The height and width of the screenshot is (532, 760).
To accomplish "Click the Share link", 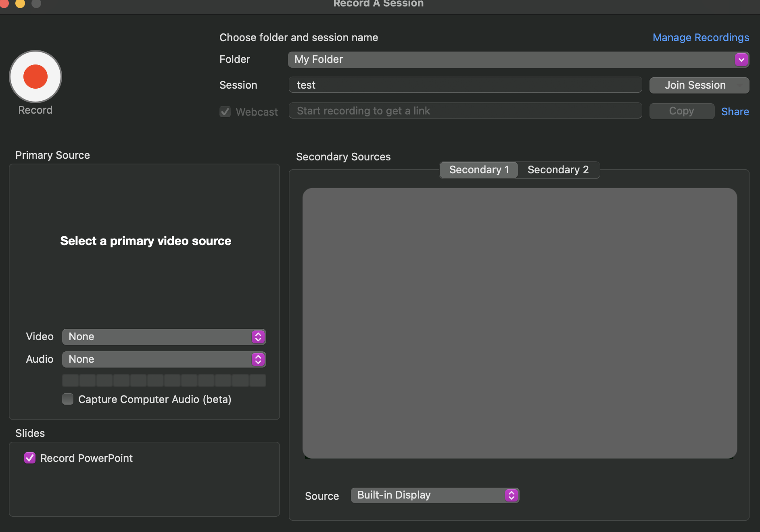I will pos(735,112).
